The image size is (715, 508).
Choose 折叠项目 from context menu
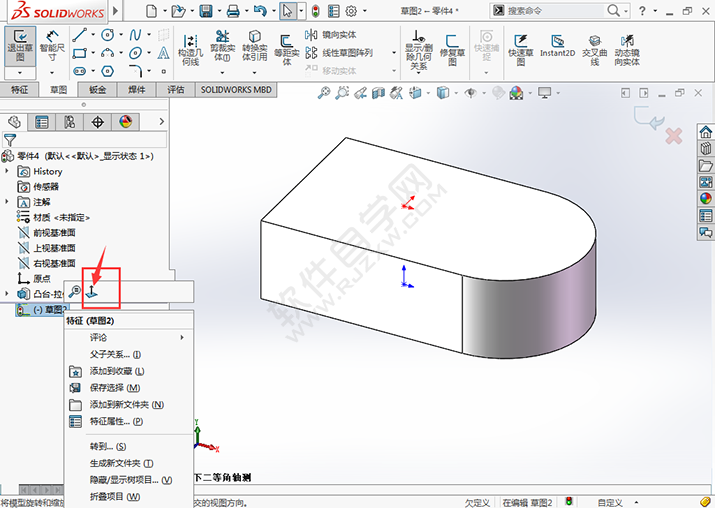[115, 497]
